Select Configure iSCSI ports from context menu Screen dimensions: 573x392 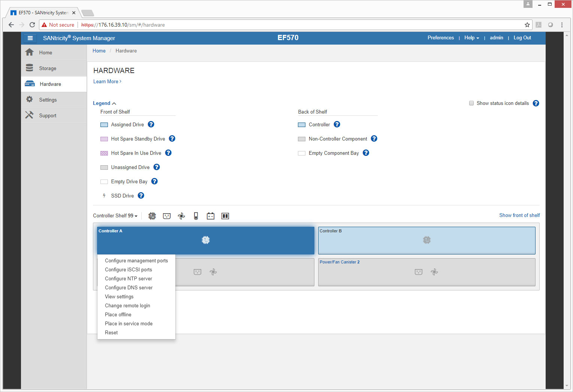[129, 270]
